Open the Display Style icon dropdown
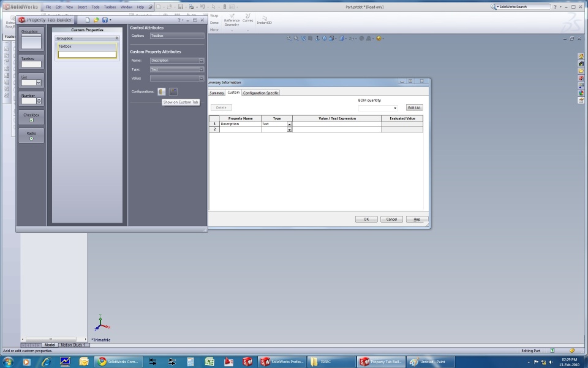588x368 pixels. pyautogui.click(x=342, y=38)
